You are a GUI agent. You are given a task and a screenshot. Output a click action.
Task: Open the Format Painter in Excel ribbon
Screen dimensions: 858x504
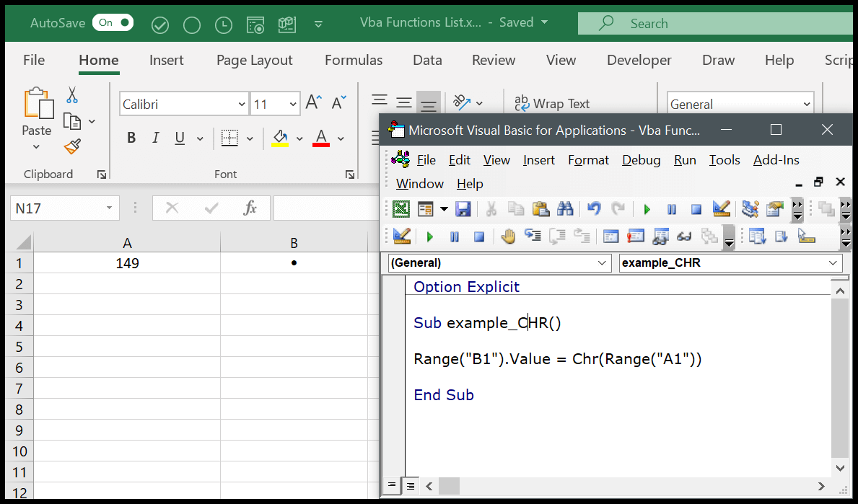pyautogui.click(x=71, y=146)
